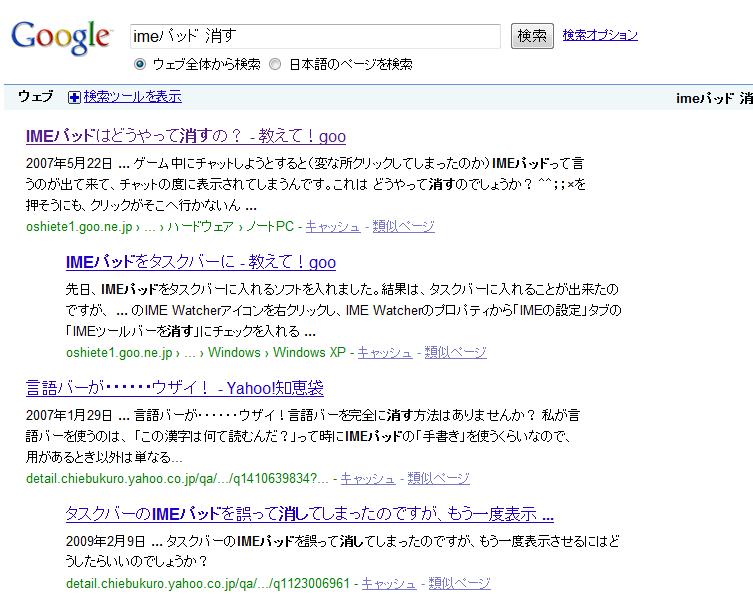753x605 pixels.
Task: Open result タスクバーのIMEパッドを誤って消してしまった
Action: pyautogui.click(x=310, y=514)
